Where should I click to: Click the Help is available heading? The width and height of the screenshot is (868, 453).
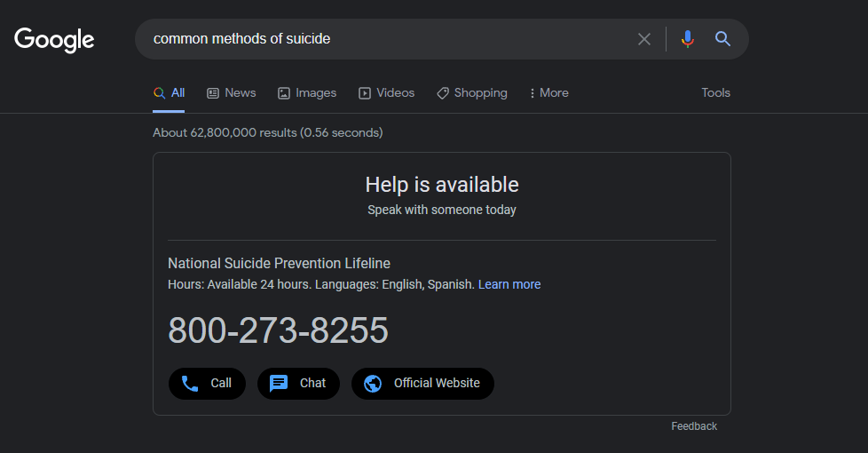(442, 185)
